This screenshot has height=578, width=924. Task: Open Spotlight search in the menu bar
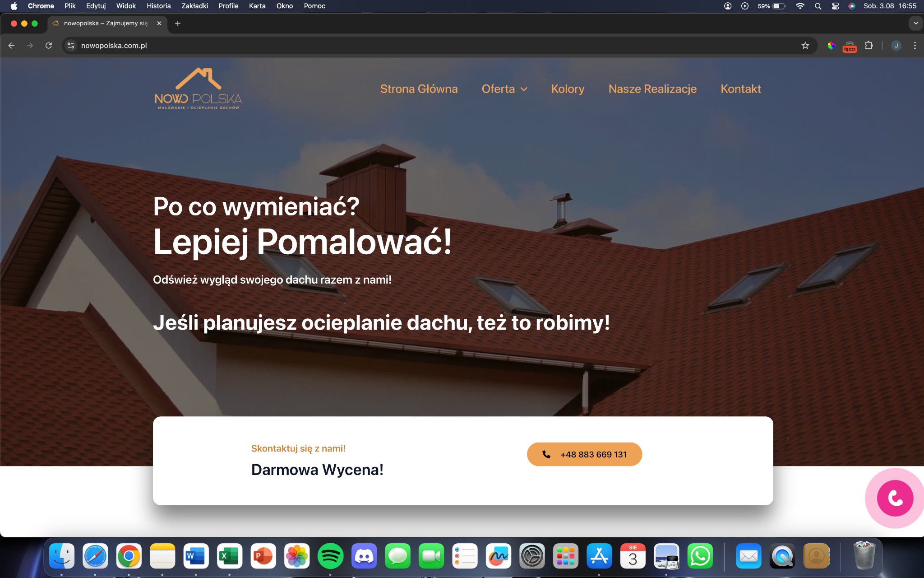[x=818, y=6]
